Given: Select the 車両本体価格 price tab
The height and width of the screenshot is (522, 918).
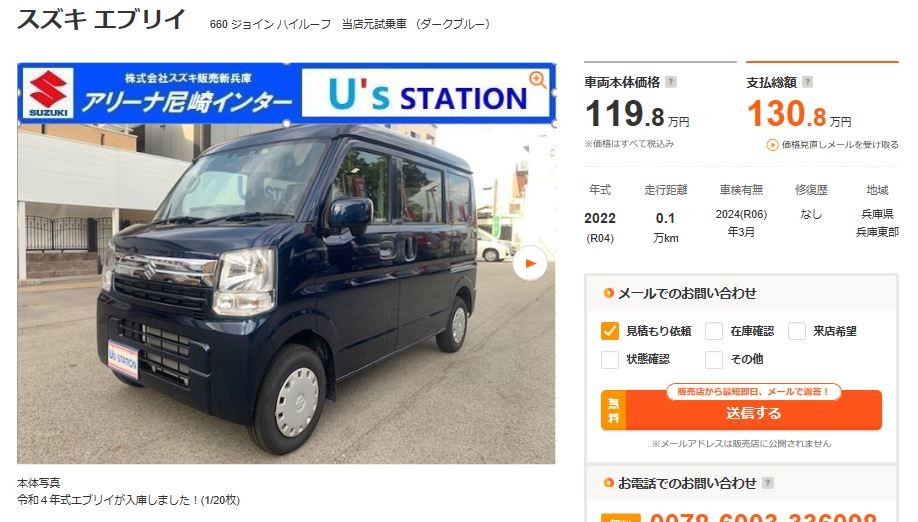Looking at the screenshot, I should [660, 105].
